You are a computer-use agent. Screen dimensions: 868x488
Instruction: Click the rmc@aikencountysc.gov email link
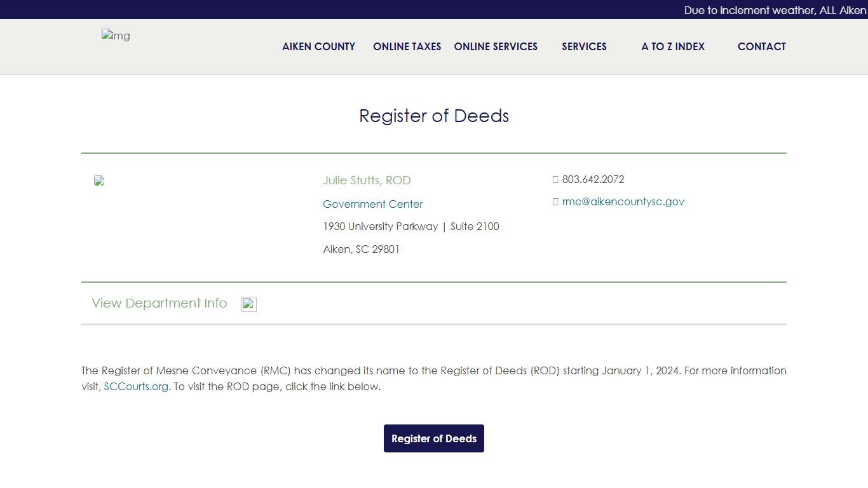pyautogui.click(x=623, y=201)
